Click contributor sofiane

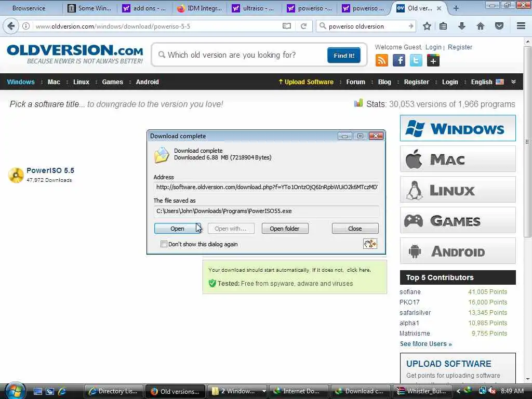(410, 292)
